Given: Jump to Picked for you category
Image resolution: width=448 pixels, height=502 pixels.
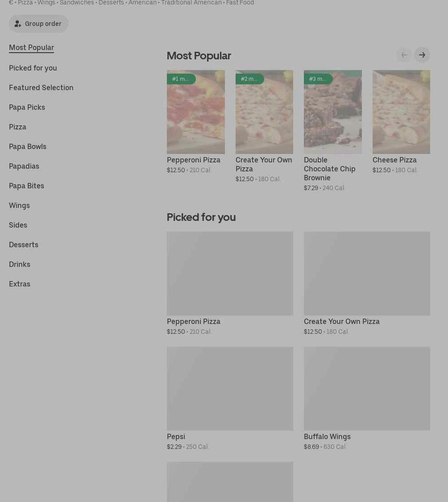Looking at the screenshot, I should pyautogui.click(x=33, y=68).
